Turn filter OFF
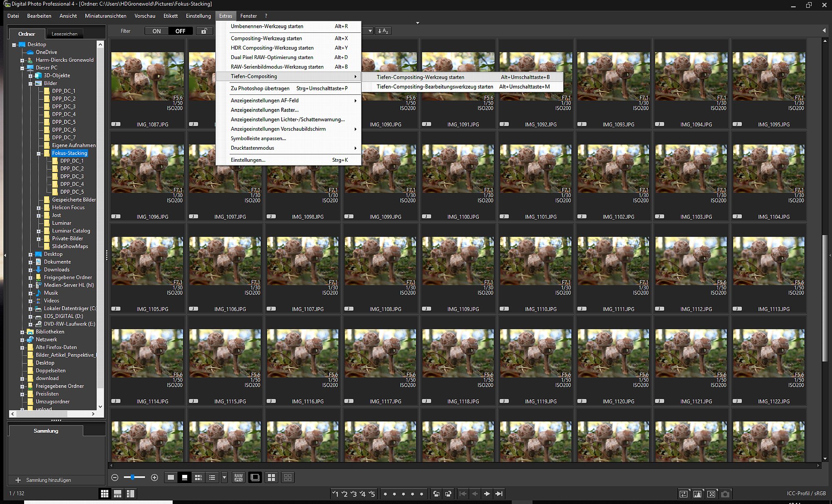This screenshot has height=504, width=832. click(x=181, y=31)
